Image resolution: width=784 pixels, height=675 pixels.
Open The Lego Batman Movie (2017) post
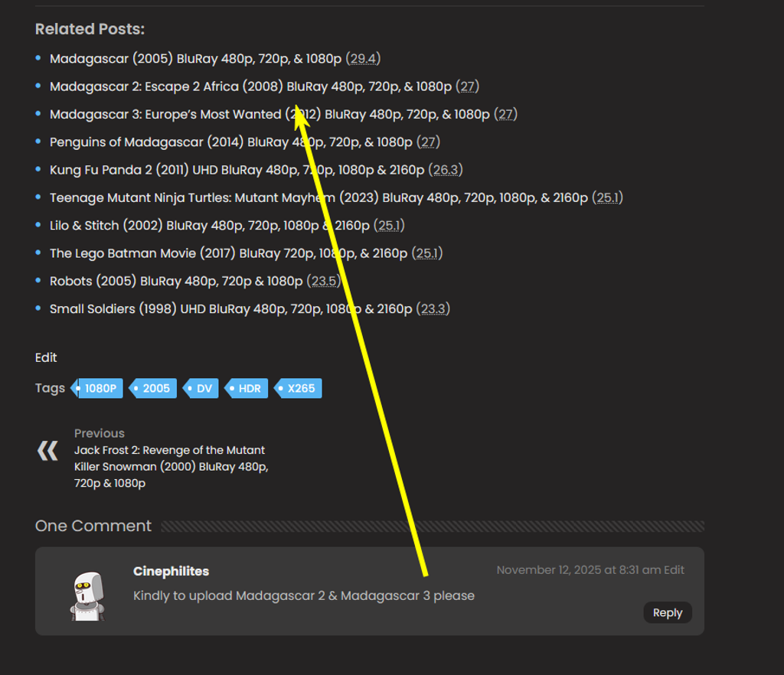228,253
